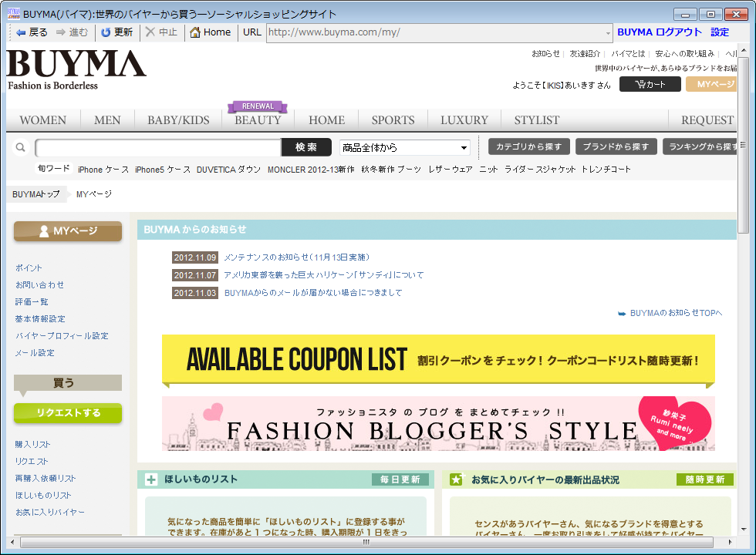Click the back (戻る) arrow button
The height and width of the screenshot is (555, 756).
click(32, 32)
